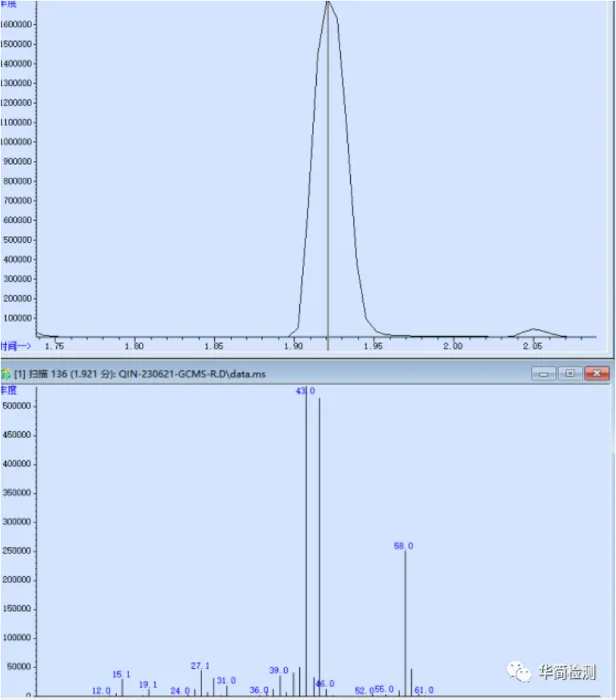Select the 58.0 m/z peak label
Image resolution: width=616 pixels, height=700 pixels.
point(403,546)
